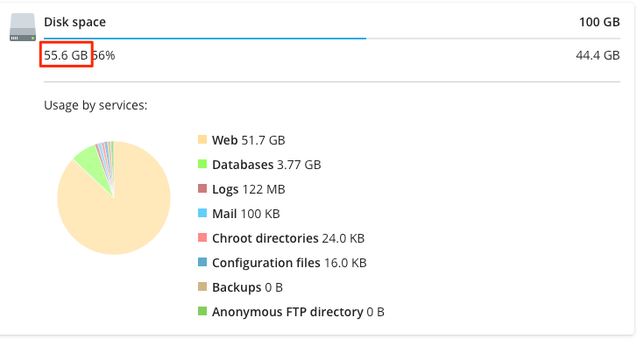Click the 44.4 GB free space value
This screenshot has height=346, width=644.
[598, 55]
